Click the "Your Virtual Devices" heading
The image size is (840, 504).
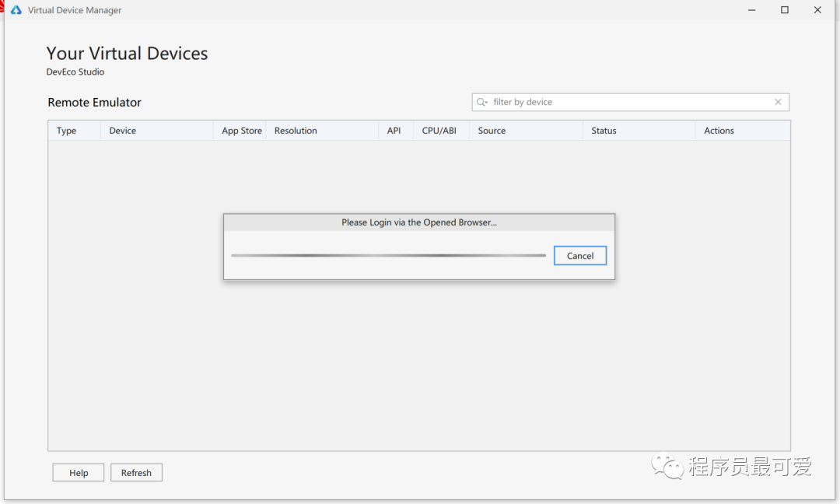tap(127, 53)
